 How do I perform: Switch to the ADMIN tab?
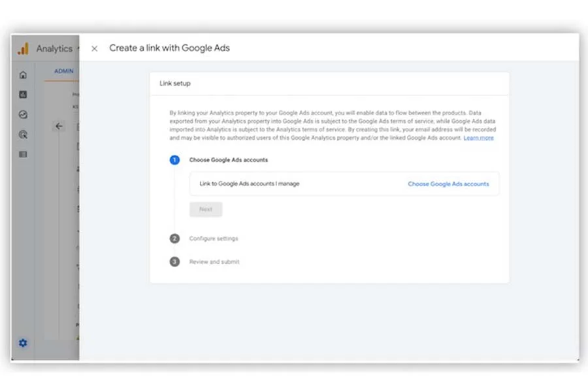click(64, 71)
